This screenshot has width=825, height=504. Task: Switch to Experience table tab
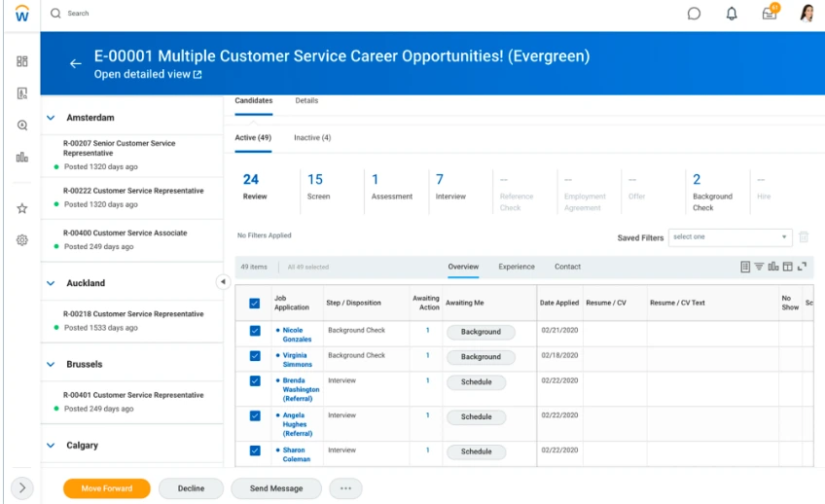point(517,267)
